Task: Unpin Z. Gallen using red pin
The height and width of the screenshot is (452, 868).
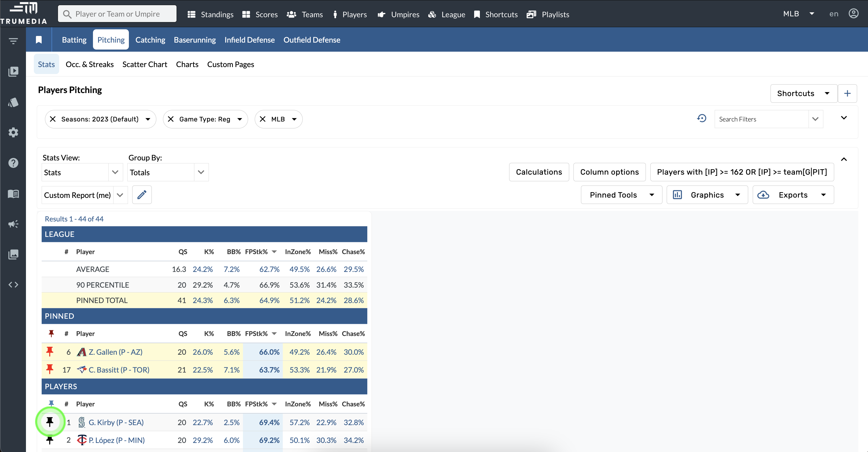Action: [x=50, y=352]
